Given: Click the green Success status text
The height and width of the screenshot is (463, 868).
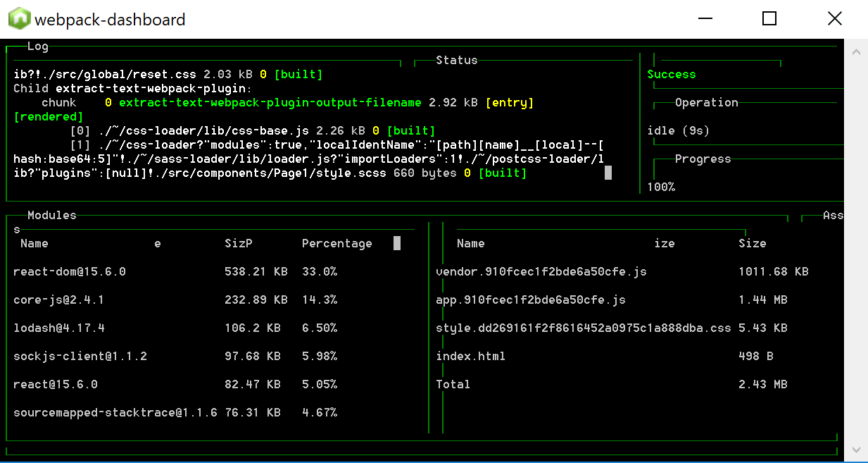Looking at the screenshot, I should (x=672, y=75).
